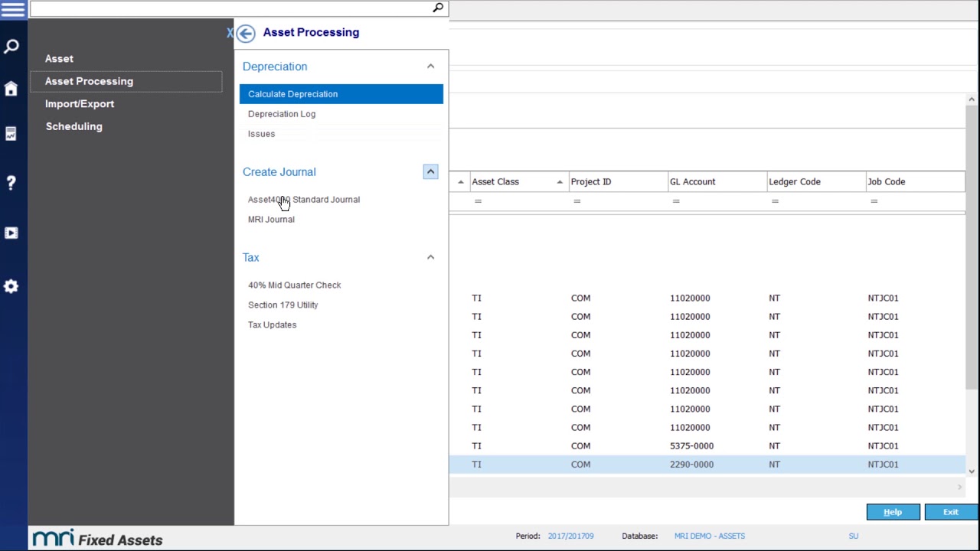Type in the top search field

coord(230,8)
